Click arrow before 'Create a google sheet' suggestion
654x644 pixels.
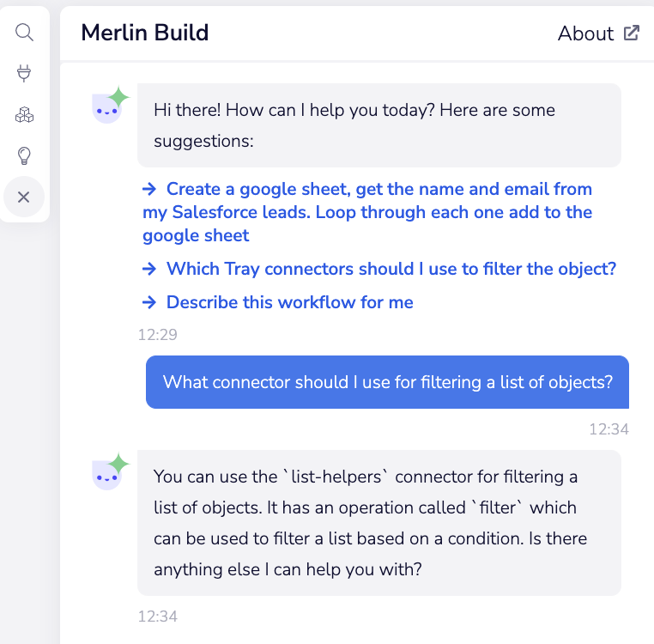149,189
